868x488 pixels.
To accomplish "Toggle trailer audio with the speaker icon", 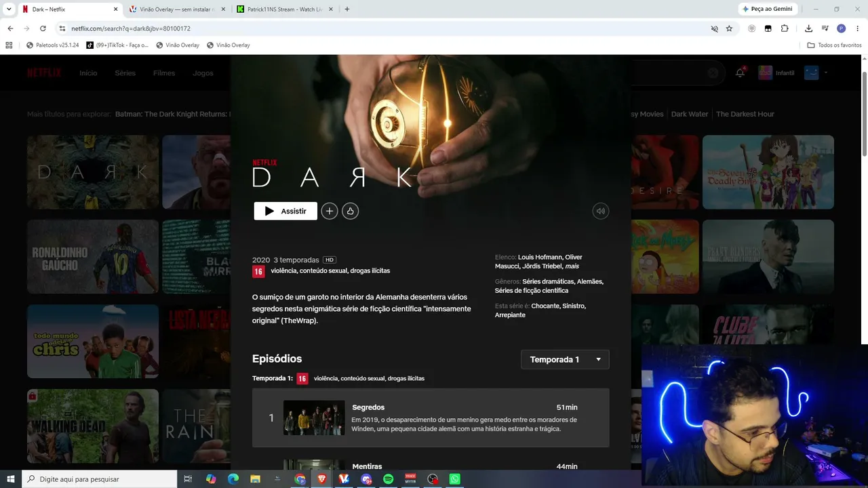I will click(600, 211).
